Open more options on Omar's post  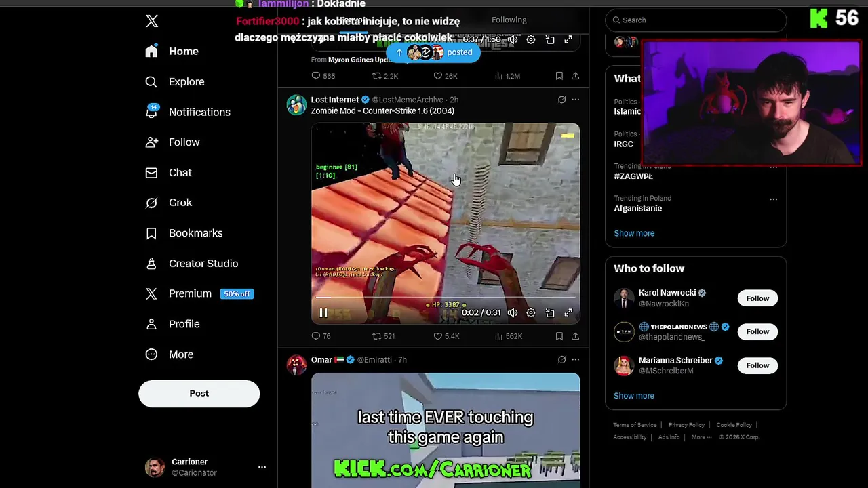click(575, 360)
